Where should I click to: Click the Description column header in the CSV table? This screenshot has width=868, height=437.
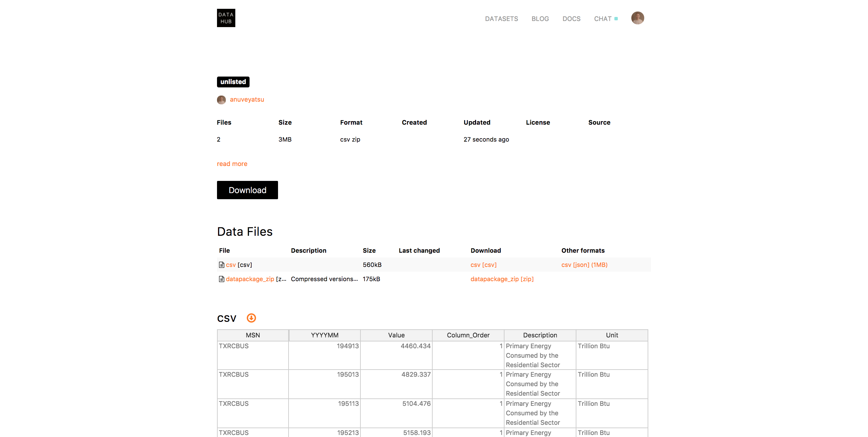click(x=540, y=335)
